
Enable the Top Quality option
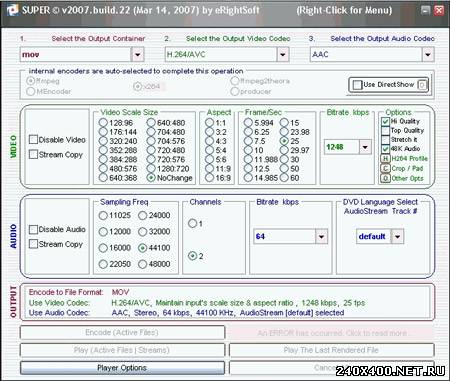pyautogui.click(x=385, y=131)
